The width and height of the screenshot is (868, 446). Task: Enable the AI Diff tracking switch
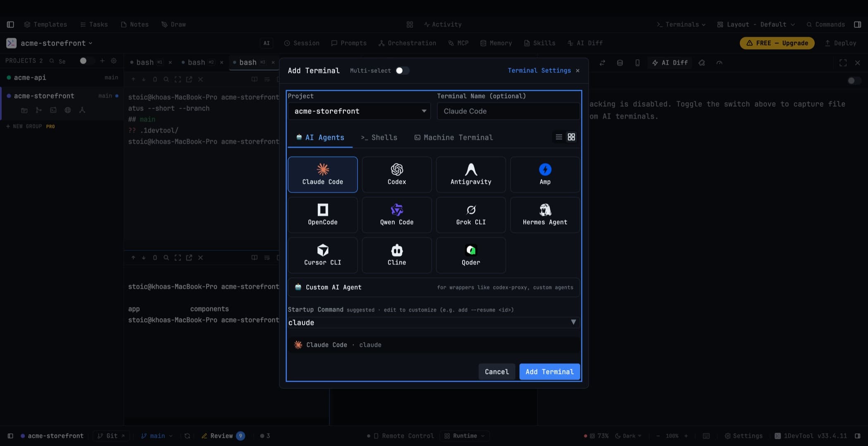(854, 81)
